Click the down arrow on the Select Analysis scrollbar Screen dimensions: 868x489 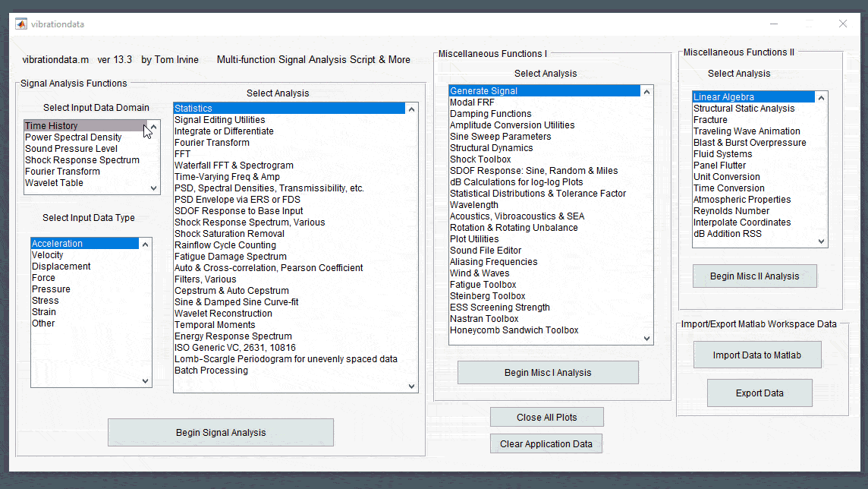click(x=410, y=386)
